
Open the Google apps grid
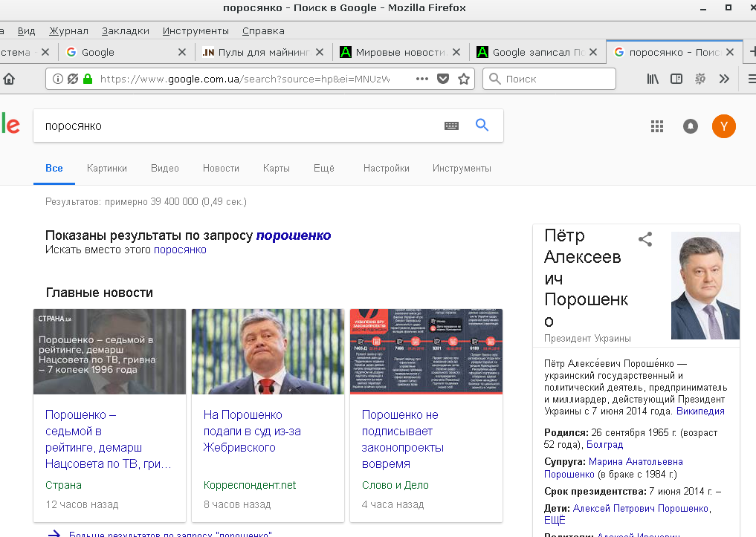(x=657, y=126)
